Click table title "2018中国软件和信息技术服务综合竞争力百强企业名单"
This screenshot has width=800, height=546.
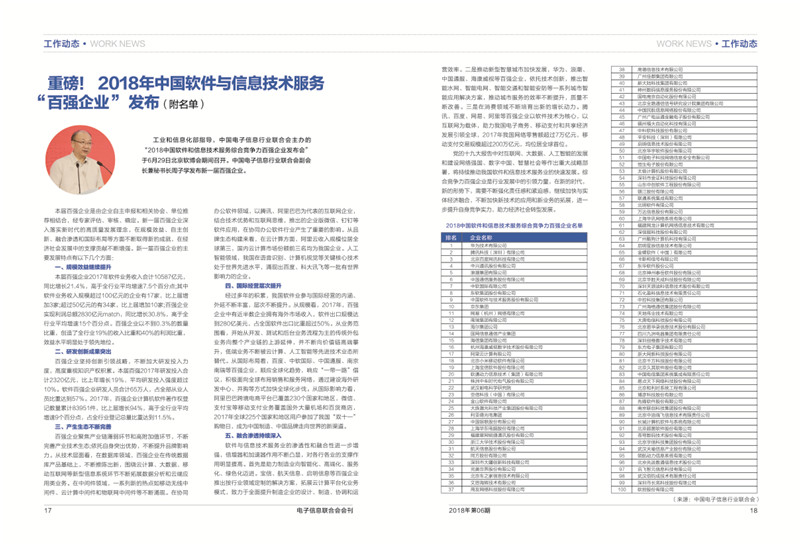pos(514,225)
